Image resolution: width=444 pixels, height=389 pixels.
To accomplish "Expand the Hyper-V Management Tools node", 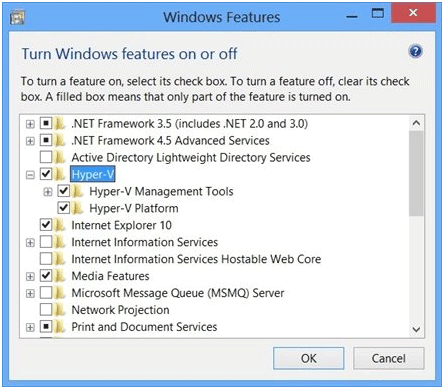I will [x=48, y=192].
